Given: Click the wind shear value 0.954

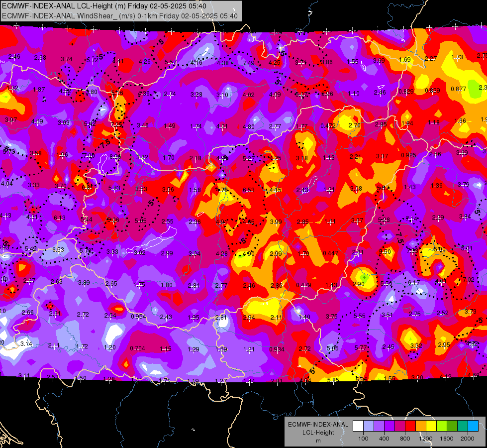Looking at the screenshot, I should [138, 316].
